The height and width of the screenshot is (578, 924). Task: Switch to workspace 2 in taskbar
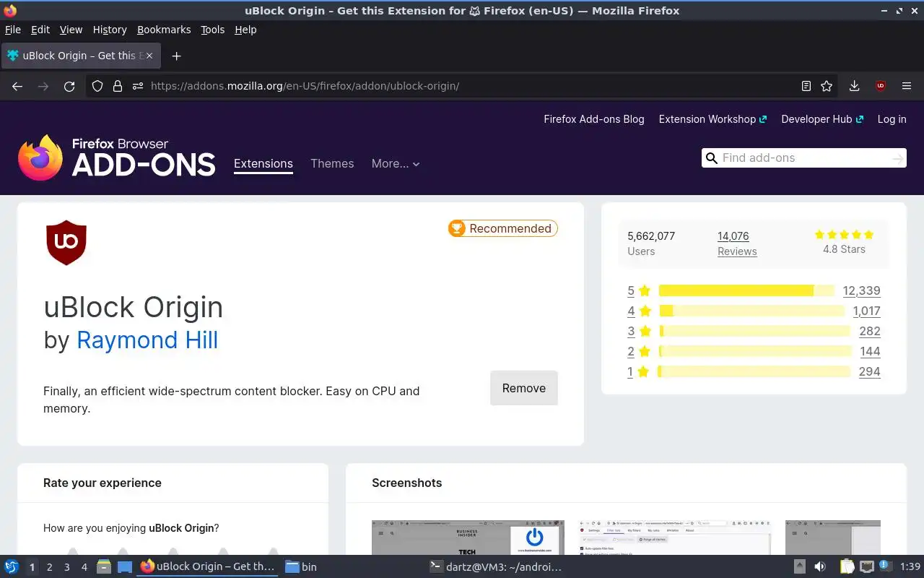pos(49,567)
